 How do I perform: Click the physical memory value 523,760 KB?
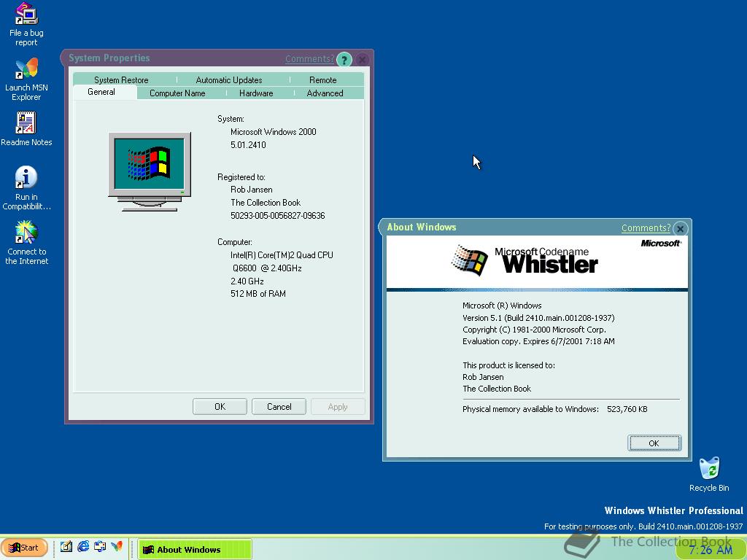point(627,409)
